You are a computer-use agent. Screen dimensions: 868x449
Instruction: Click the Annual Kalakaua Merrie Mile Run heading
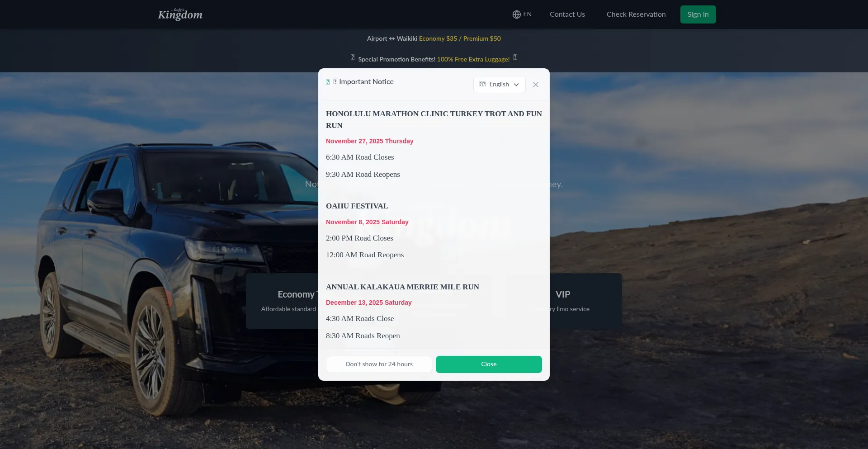point(402,287)
